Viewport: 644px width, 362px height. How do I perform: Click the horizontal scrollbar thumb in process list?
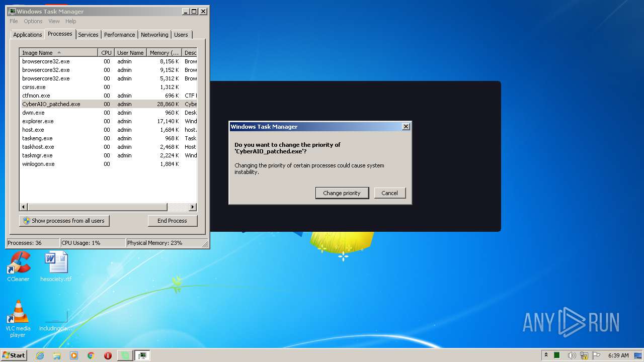pos(98,207)
